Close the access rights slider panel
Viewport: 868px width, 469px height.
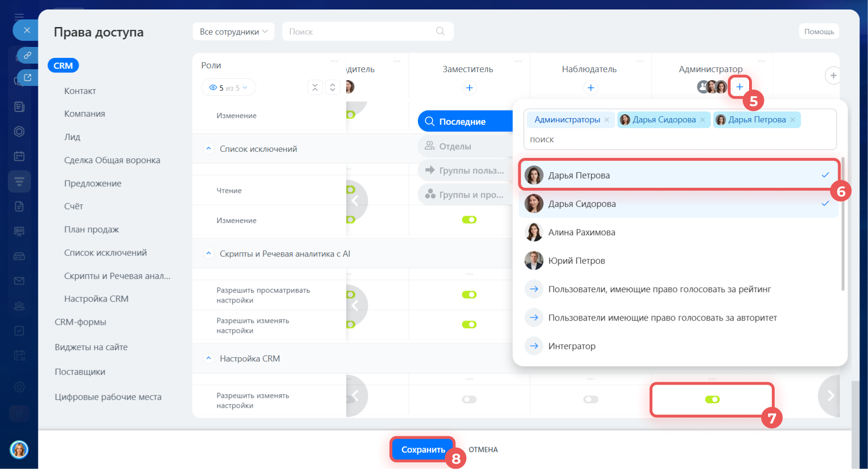coord(27,30)
